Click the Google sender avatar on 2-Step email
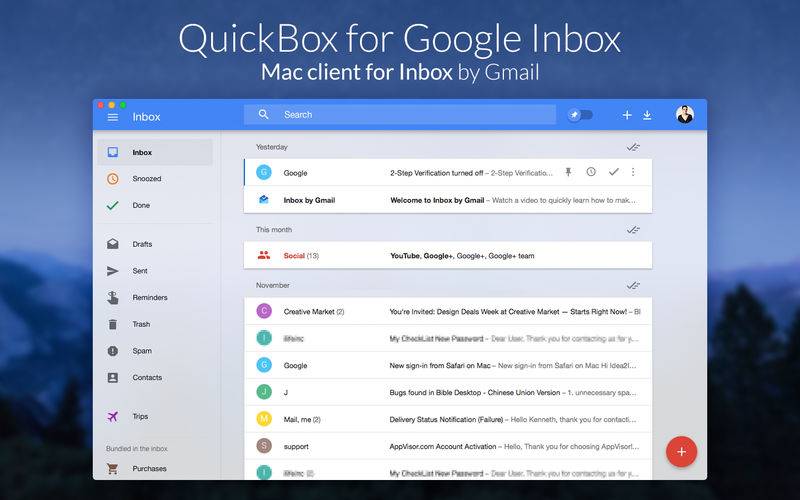The width and height of the screenshot is (800, 500). (264, 172)
